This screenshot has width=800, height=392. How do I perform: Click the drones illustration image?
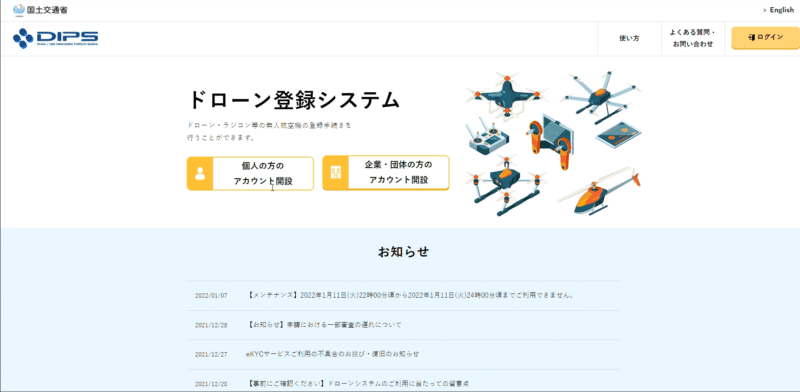[x=554, y=143]
